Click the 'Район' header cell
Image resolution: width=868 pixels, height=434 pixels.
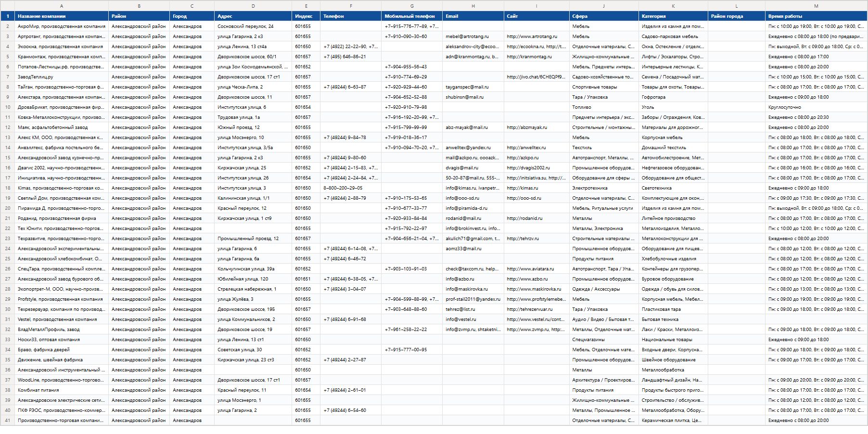click(x=139, y=16)
